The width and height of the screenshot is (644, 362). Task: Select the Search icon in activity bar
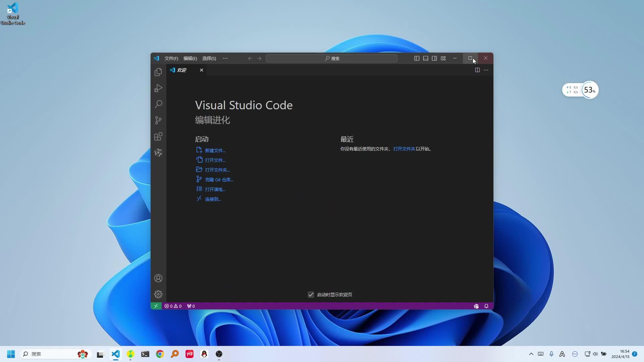[x=158, y=104]
